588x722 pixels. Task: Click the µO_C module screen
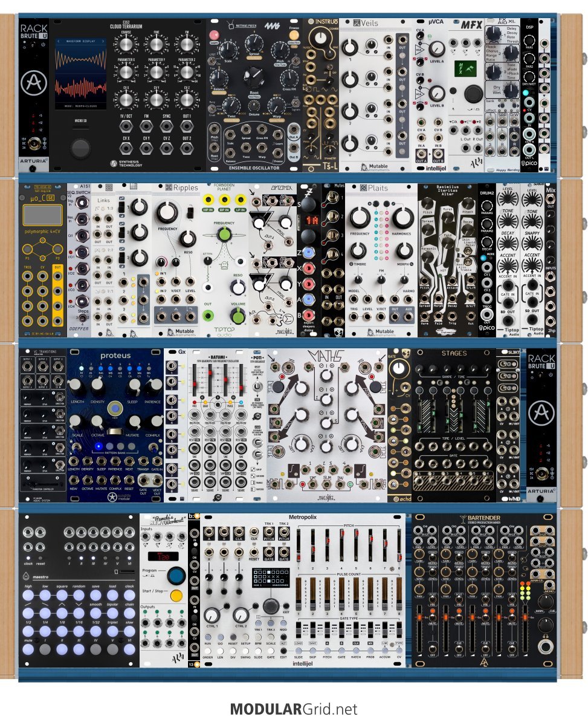[42, 215]
